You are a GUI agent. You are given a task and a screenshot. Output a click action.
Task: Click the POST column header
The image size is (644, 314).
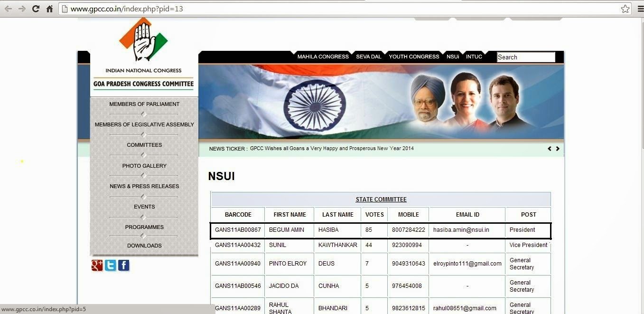(528, 215)
